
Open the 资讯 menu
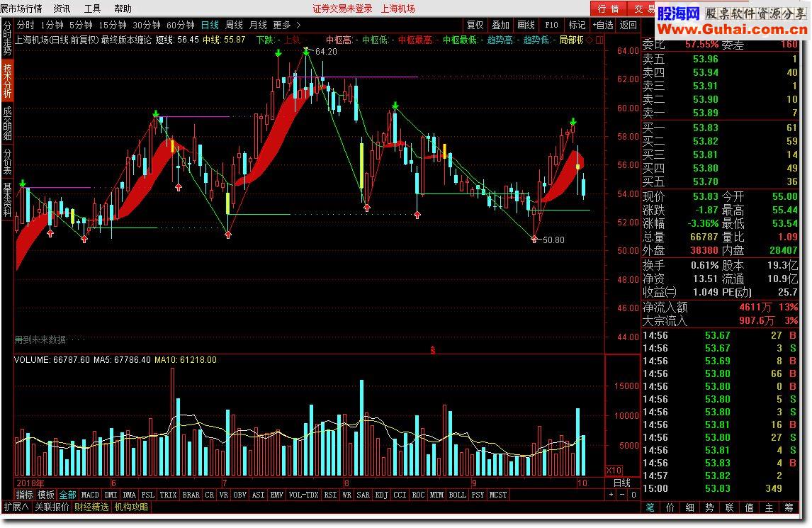click(x=62, y=9)
